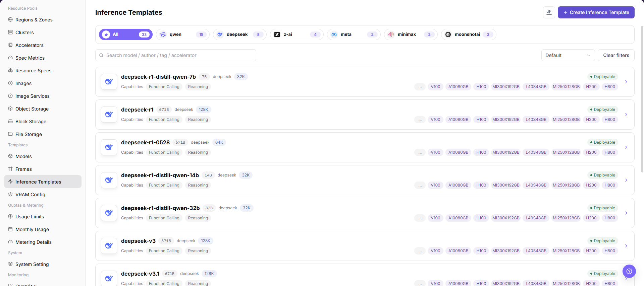This screenshot has width=644, height=286.
Task: Filter templates by deepseek
Action: tap(240, 34)
